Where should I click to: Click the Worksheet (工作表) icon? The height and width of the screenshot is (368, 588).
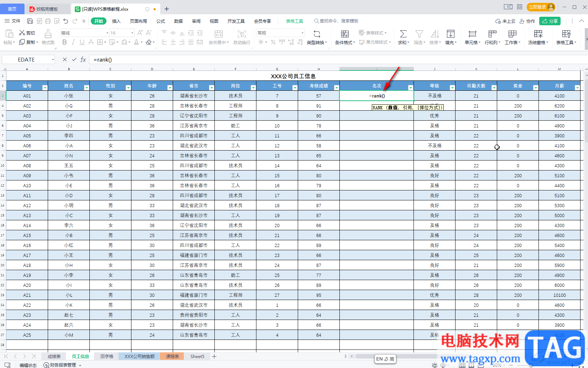click(512, 34)
